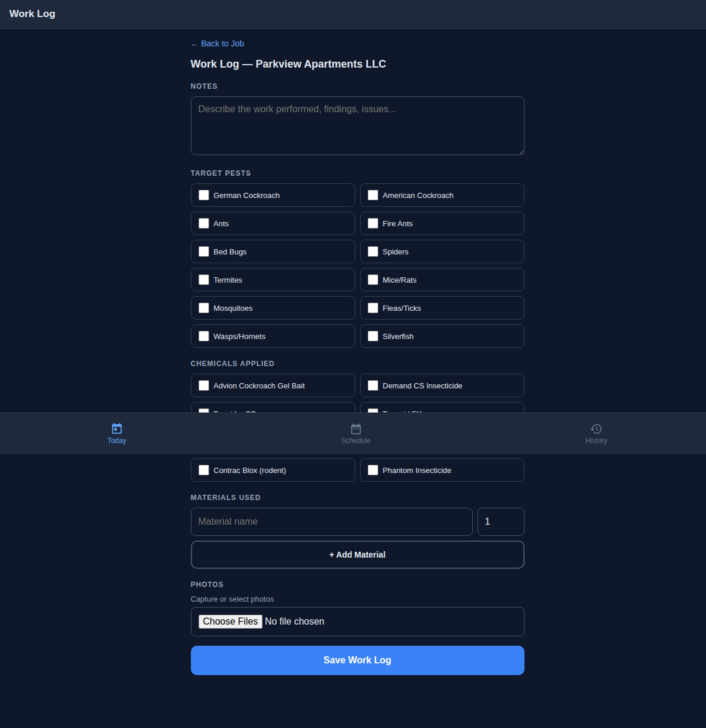Check the American Cockroach checkbox
The image size is (706, 728).
click(373, 194)
